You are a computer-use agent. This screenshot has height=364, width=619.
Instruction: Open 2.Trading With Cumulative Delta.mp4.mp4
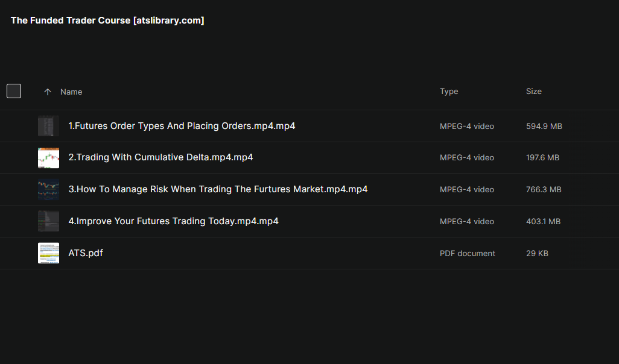160,157
